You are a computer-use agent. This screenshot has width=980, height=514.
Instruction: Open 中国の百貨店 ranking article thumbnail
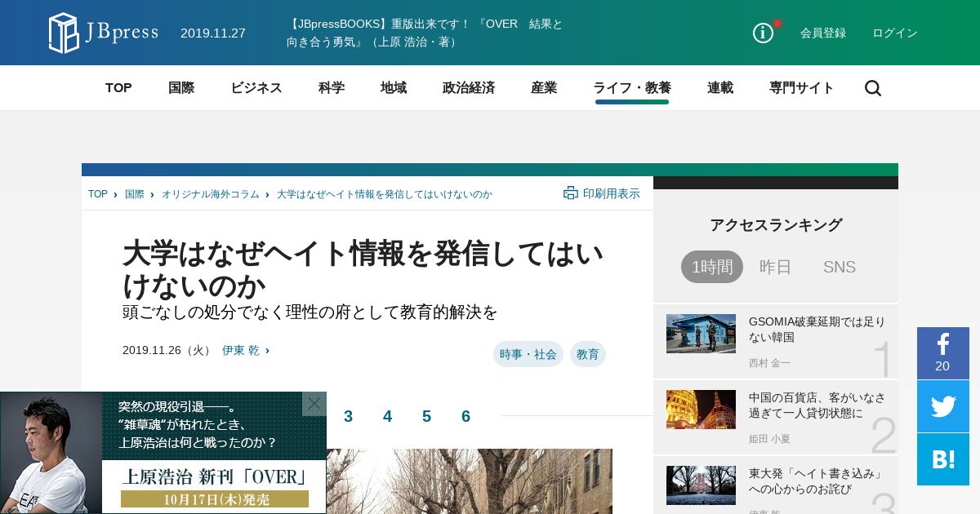coord(701,410)
